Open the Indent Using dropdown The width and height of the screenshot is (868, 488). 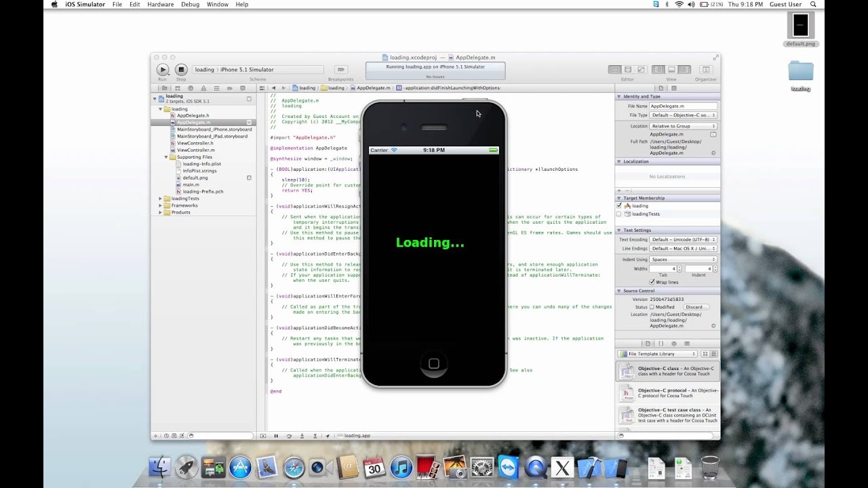[683, 260]
